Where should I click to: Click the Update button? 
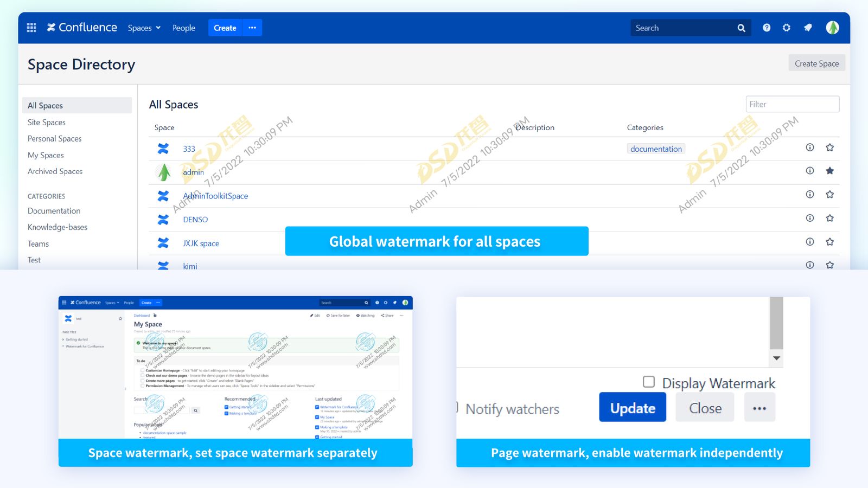tap(633, 407)
